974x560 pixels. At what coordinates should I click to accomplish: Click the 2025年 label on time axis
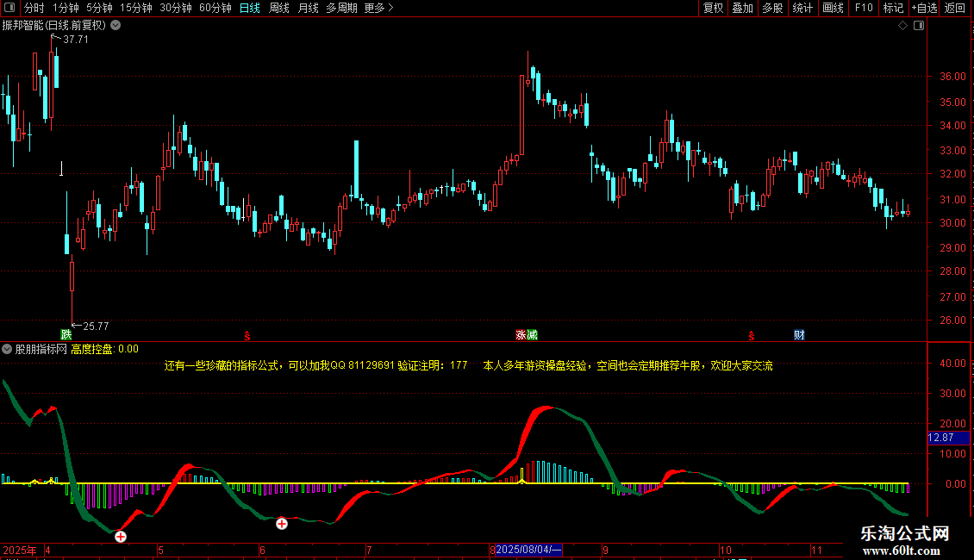(x=19, y=550)
